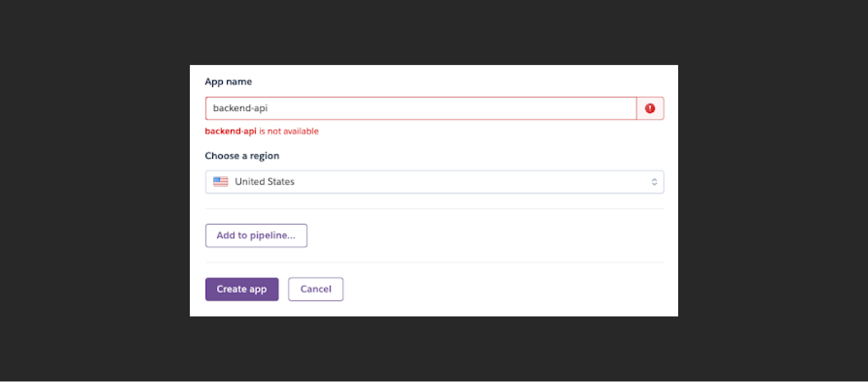Click the Create app button
The image size is (868, 382).
click(x=242, y=289)
